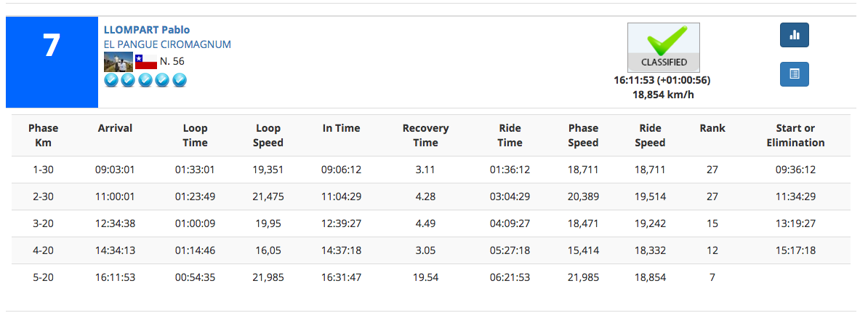Click the third blue check badge
The image size is (868, 321).
pyautogui.click(x=145, y=81)
